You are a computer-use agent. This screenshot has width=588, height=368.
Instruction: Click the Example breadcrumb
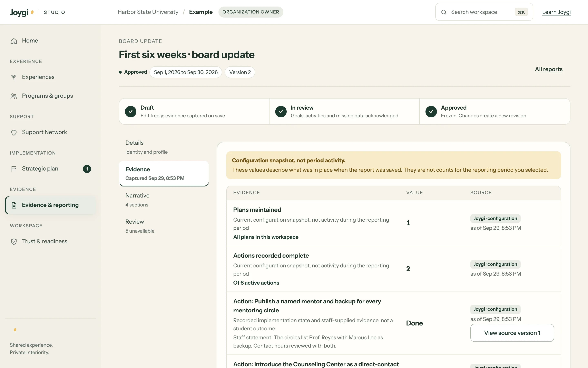pos(201,12)
